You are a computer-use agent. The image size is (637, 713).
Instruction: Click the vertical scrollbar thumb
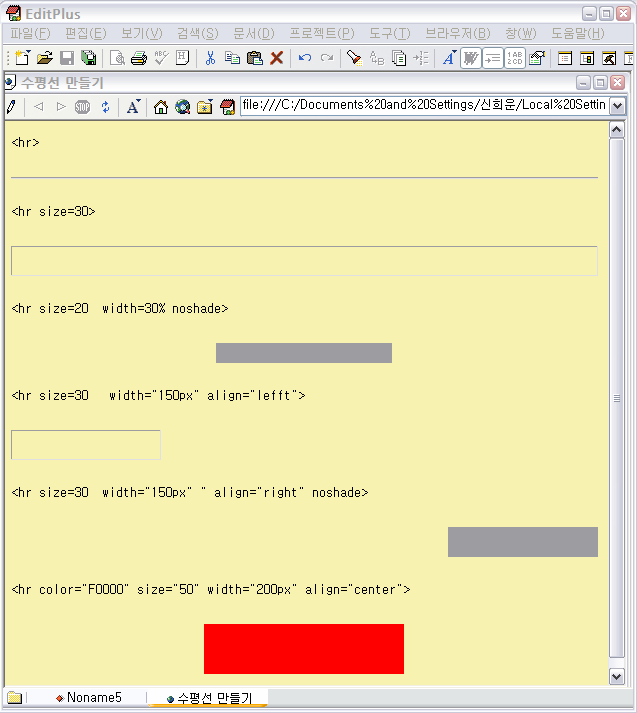617,398
